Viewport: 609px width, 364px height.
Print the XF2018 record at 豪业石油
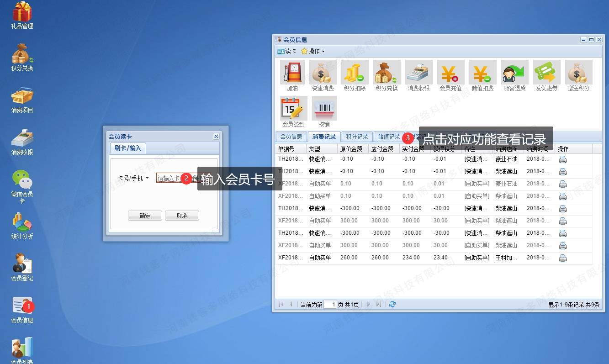[x=563, y=184]
